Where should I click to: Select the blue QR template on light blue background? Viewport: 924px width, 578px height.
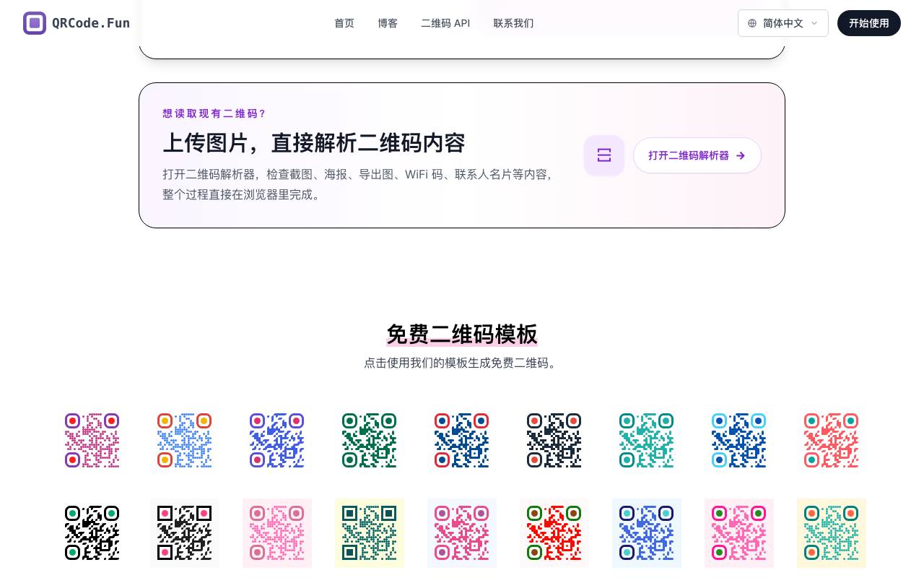tap(647, 533)
